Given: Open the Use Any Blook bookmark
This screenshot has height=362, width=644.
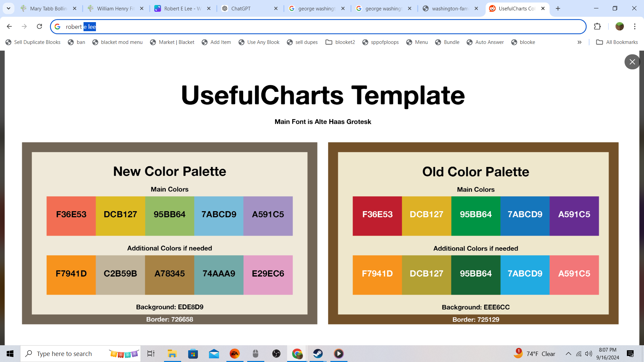Looking at the screenshot, I should tap(259, 42).
